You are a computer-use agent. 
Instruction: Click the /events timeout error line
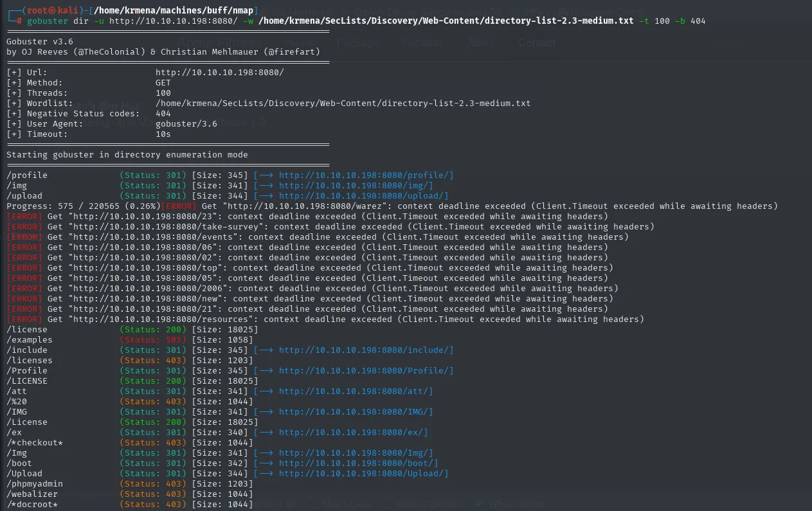pos(318,237)
